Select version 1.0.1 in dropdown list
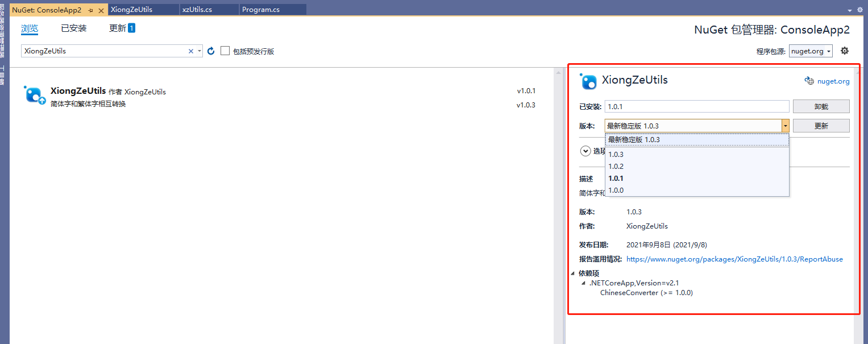The width and height of the screenshot is (868, 344). 697,178
